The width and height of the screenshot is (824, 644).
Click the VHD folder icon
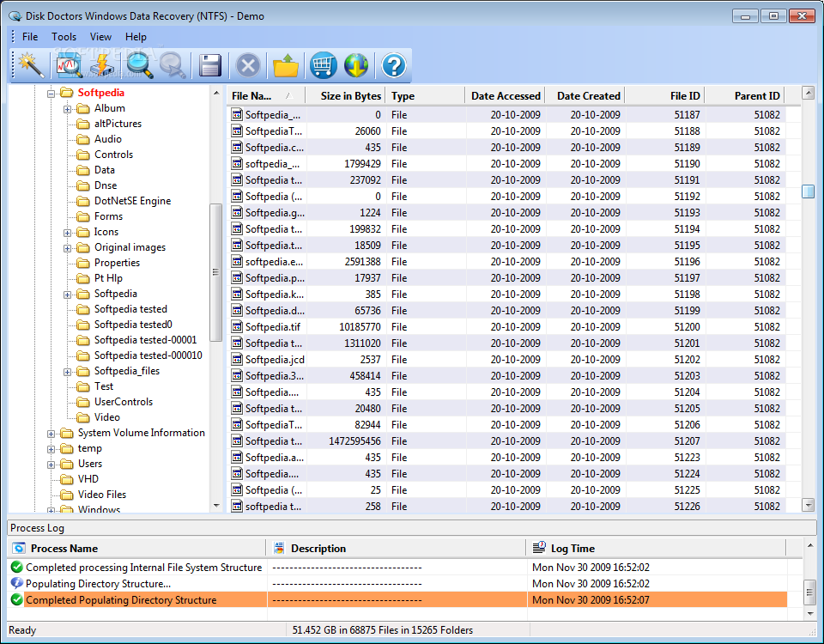67,479
